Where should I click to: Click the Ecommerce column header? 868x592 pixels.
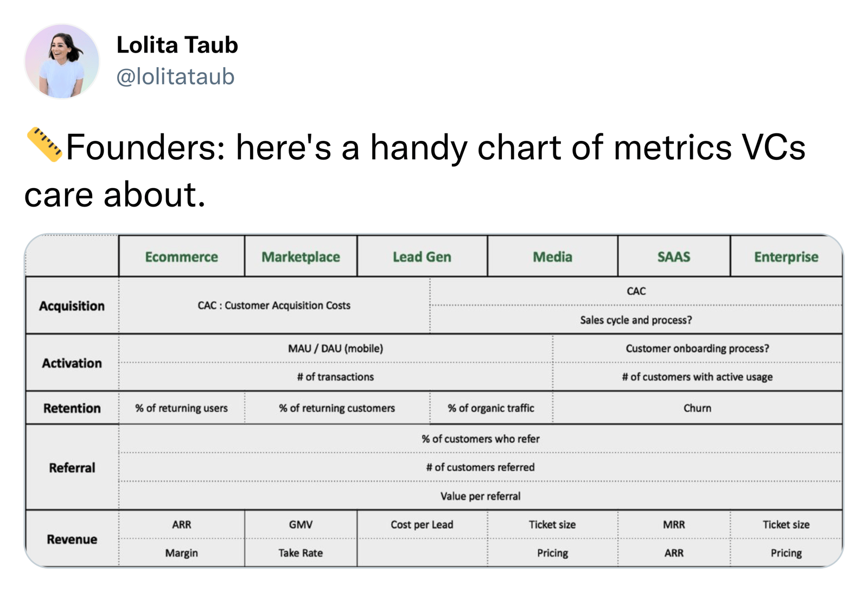(181, 257)
